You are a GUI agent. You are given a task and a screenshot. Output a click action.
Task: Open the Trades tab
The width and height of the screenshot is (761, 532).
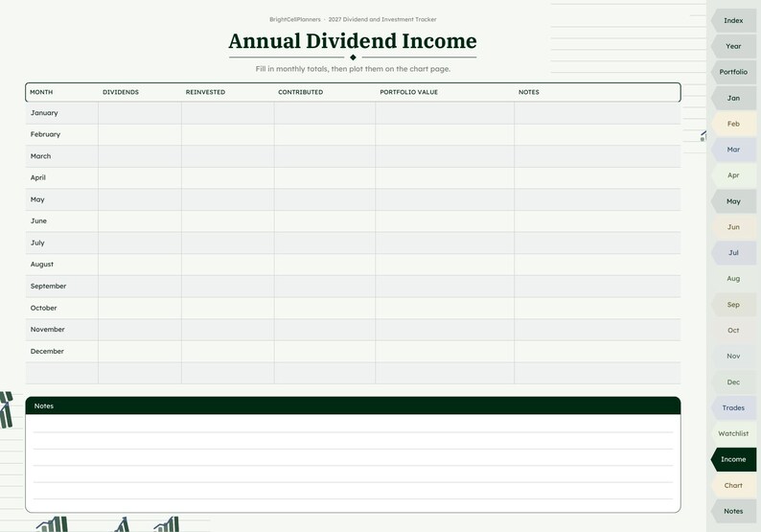click(733, 408)
